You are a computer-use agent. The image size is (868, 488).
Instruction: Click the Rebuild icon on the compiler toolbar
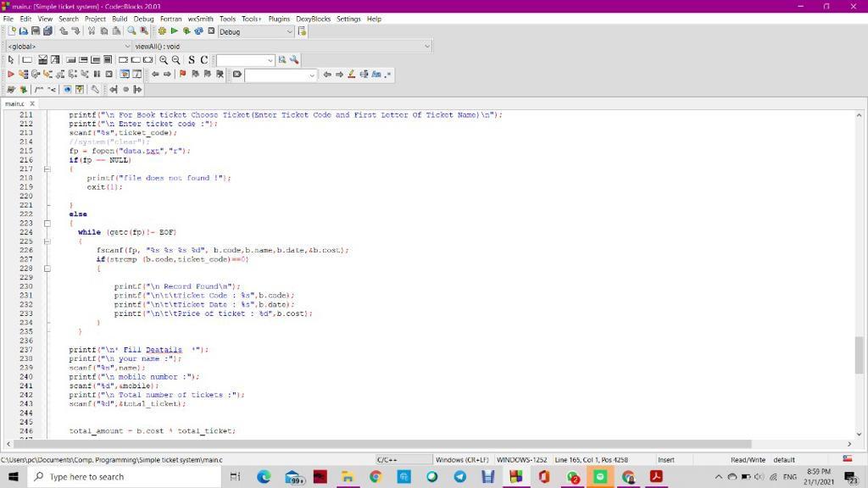197,31
